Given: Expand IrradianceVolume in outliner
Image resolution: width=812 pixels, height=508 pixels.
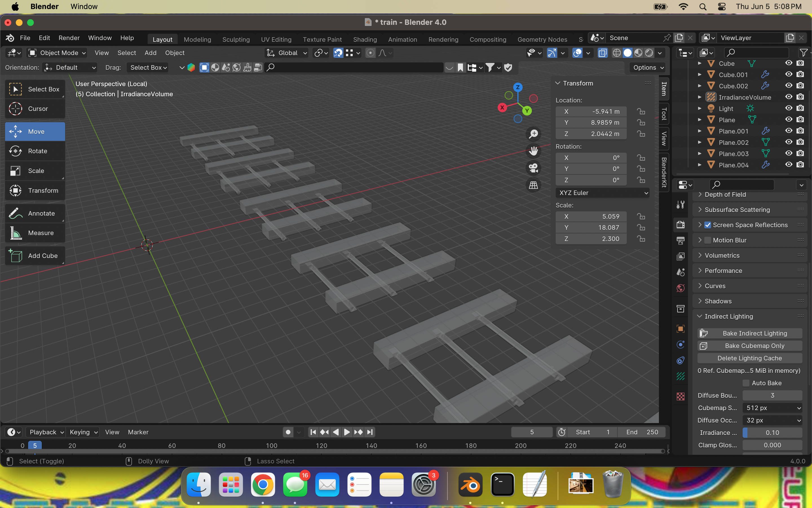Looking at the screenshot, I should pos(700,97).
